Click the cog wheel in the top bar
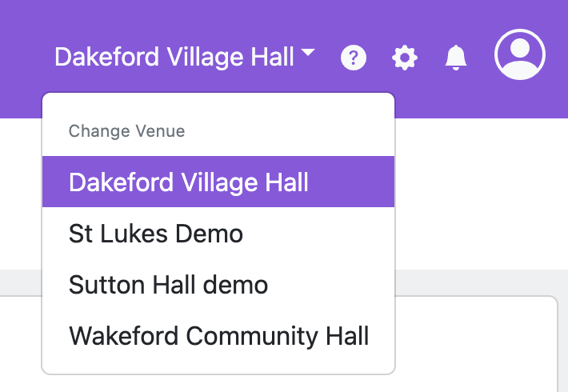 [x=405, y=58]
